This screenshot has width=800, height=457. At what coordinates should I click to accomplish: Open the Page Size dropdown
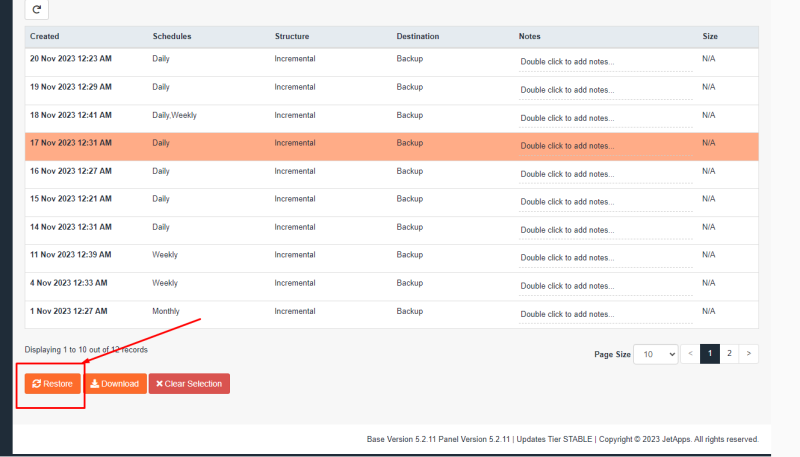pos(656,354)
